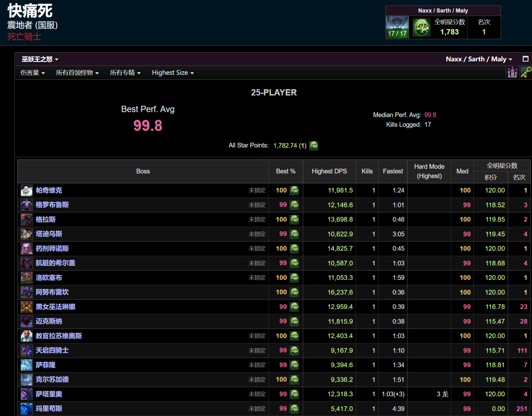
Task: Expand the Highest Size dropdown
Action: (x=172, y=72)
